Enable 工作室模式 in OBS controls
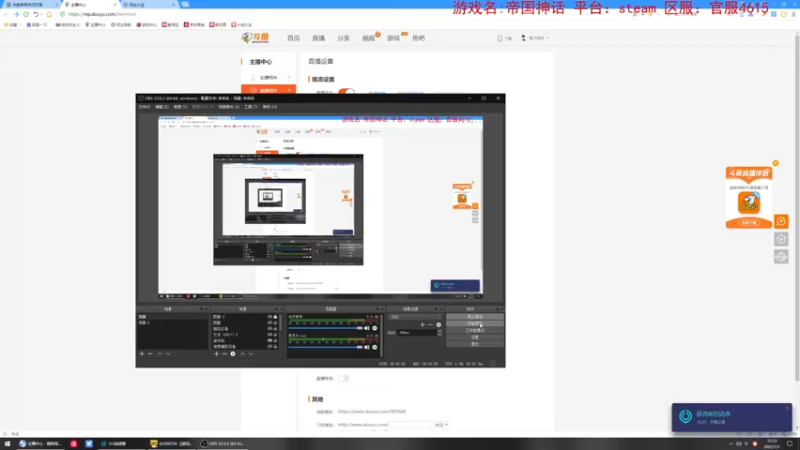Viewport: 800px width, 450px height. 474,331
